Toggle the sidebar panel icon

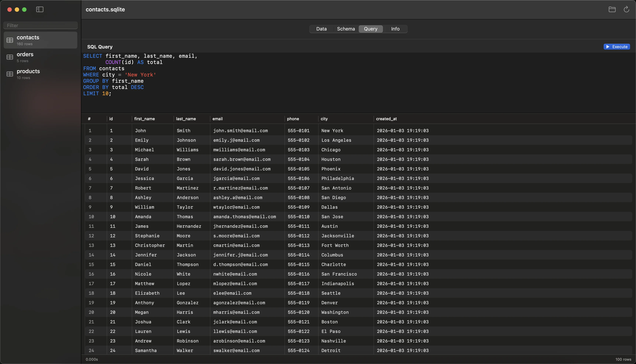(x=40, y=10)
